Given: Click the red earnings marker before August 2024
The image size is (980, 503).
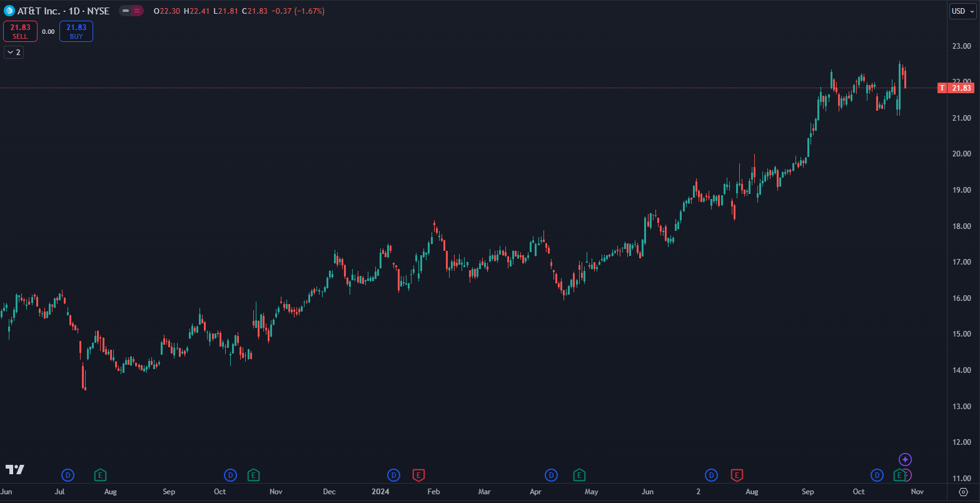Looking at the screenshot, I should pyautogui.click(x=737, y=475).
